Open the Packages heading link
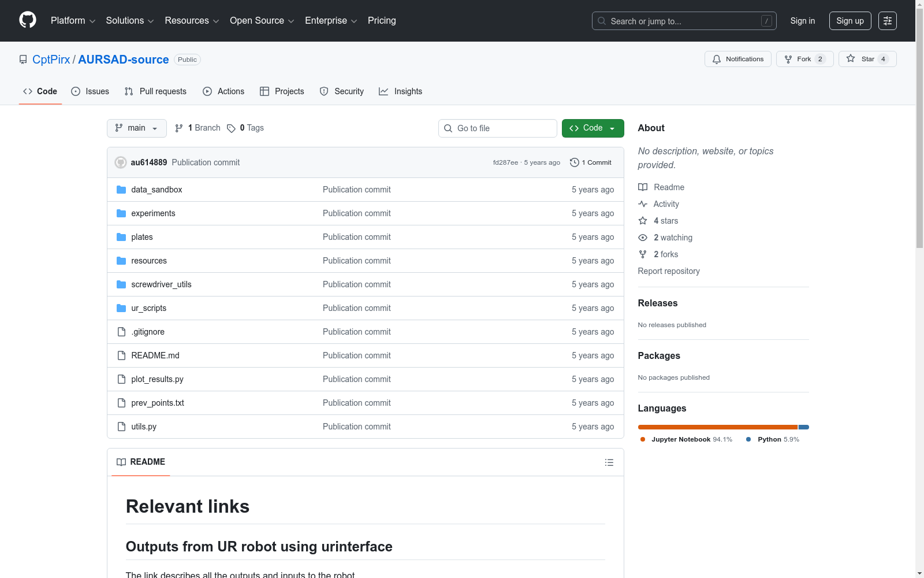 click(x=659, y=355)
